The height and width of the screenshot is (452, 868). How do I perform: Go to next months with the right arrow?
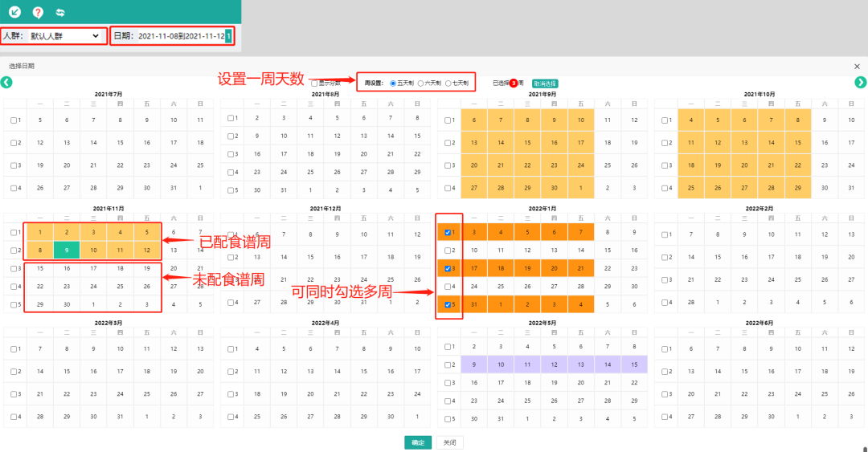point(860,83)
